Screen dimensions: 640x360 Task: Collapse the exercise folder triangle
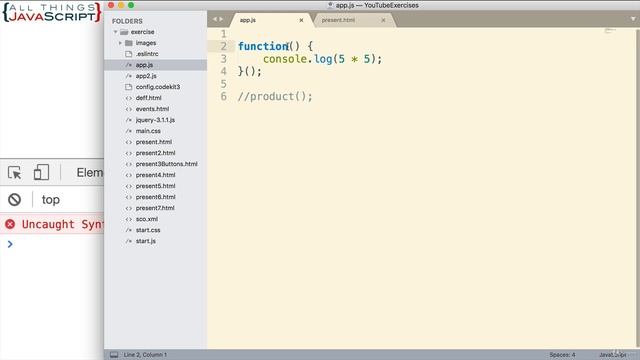tap(116, 32)
